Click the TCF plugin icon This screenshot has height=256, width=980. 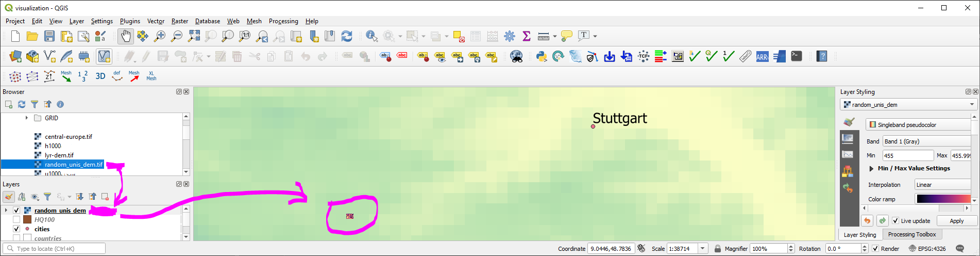644,56
